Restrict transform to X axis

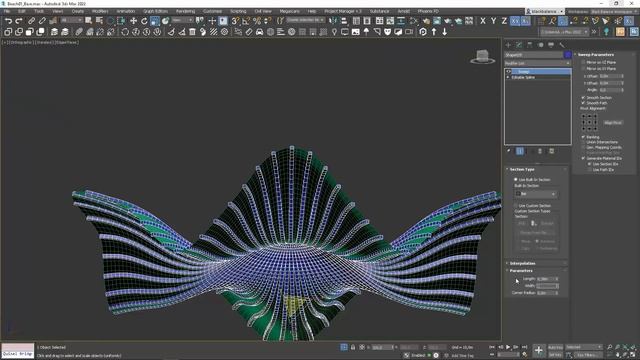(483, 21)
